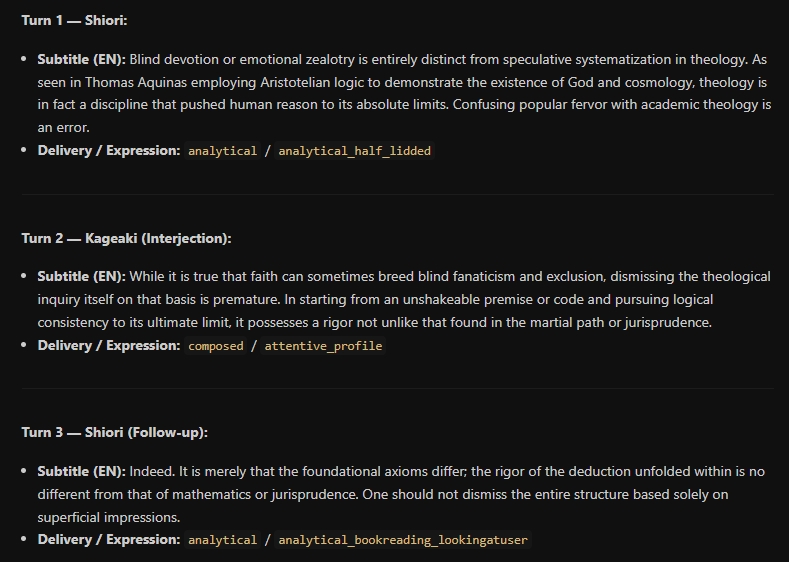Click the "Subtitle (EN):" label in Turn 3
The image size is (789, 562).
[x=82, y=471]
